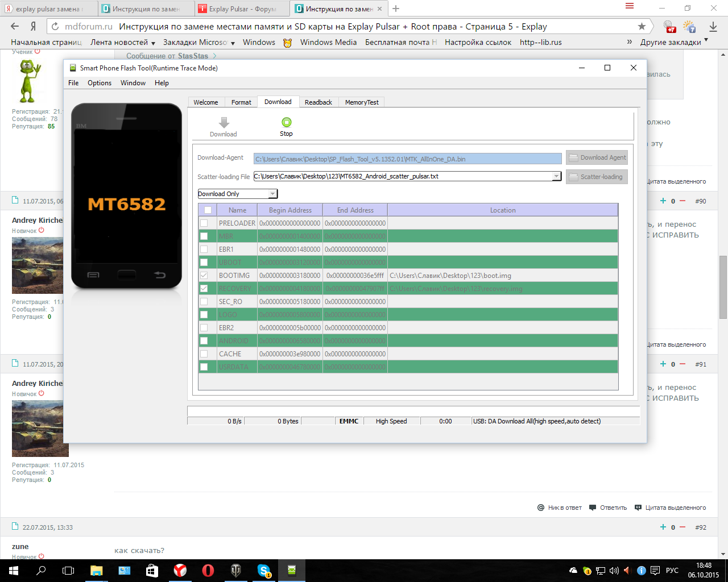Viewport: 728px width, 582px height.
Task: Click the Download Agent button
Action: tap(597, 158)
